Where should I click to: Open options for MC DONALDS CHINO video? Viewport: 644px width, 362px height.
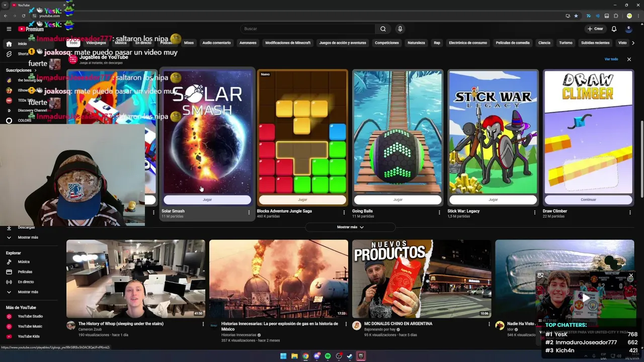pyautogui.click(x=489, y=324)
